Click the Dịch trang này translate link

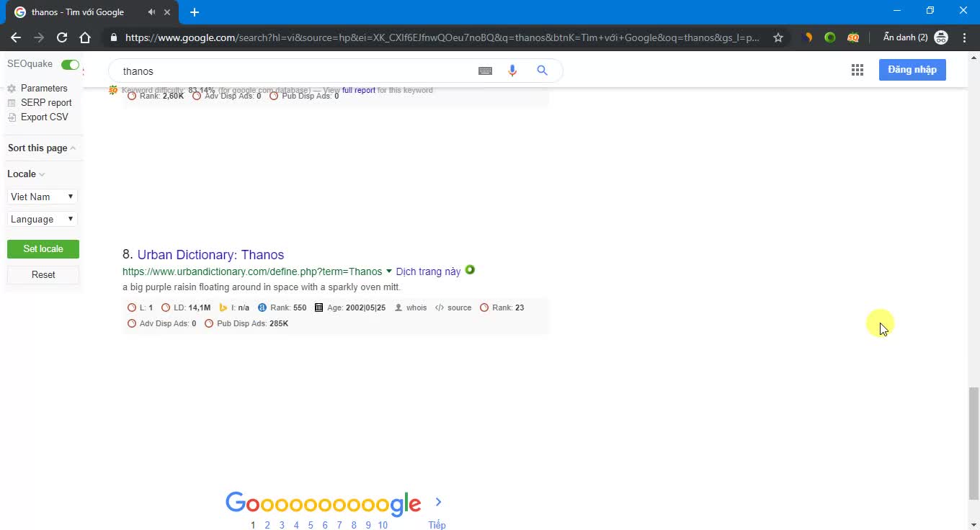pos(428,271)
